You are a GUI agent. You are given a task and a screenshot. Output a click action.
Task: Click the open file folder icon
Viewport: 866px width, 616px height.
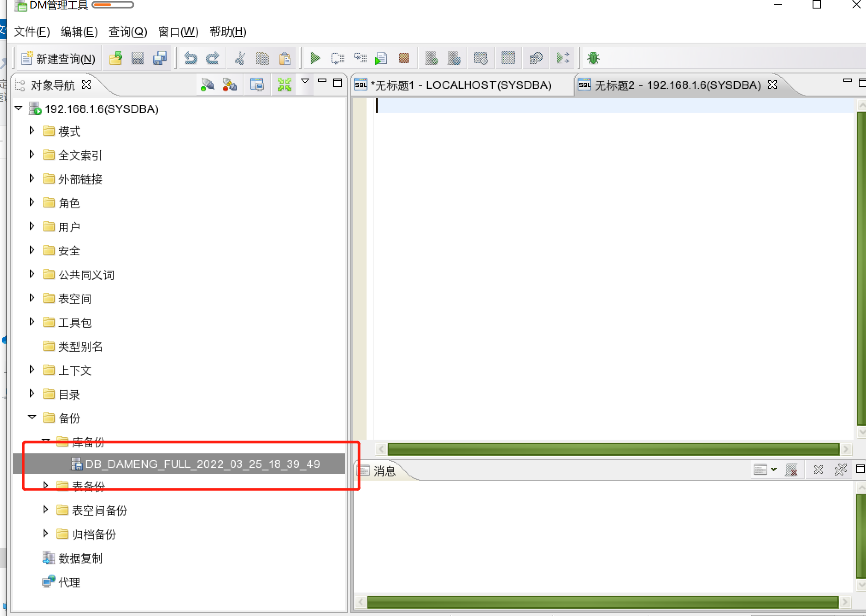(115, 58)
